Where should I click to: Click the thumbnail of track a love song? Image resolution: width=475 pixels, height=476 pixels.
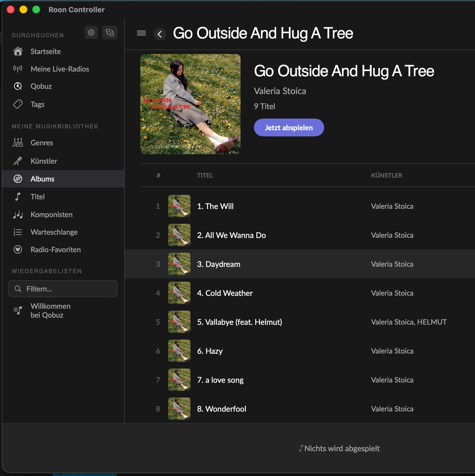click(x=179, y=380)
